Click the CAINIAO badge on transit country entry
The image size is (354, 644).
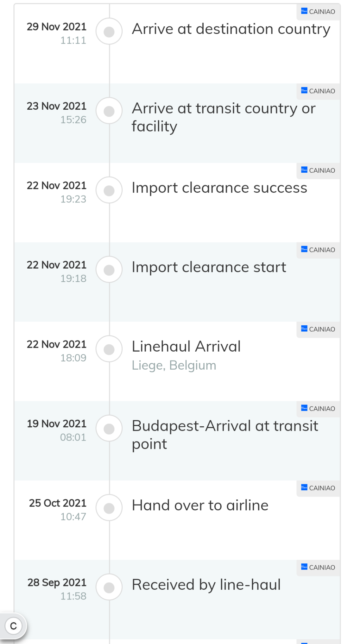click(x=318, y=91)
